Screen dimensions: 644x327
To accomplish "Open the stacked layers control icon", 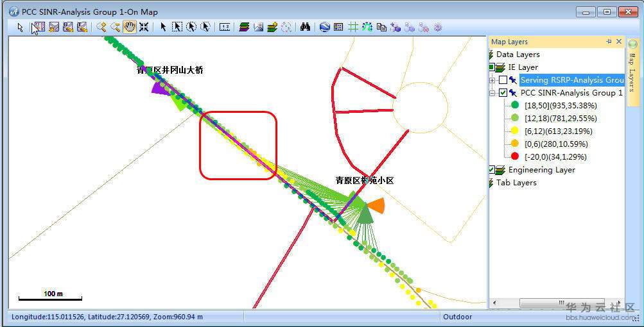I will click(x=245, y=28).
